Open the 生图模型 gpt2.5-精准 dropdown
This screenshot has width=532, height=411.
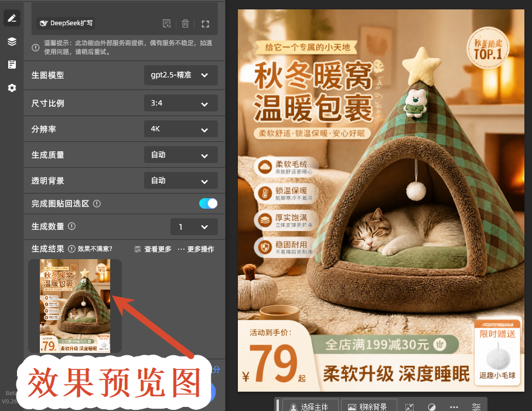click(181, 75)
